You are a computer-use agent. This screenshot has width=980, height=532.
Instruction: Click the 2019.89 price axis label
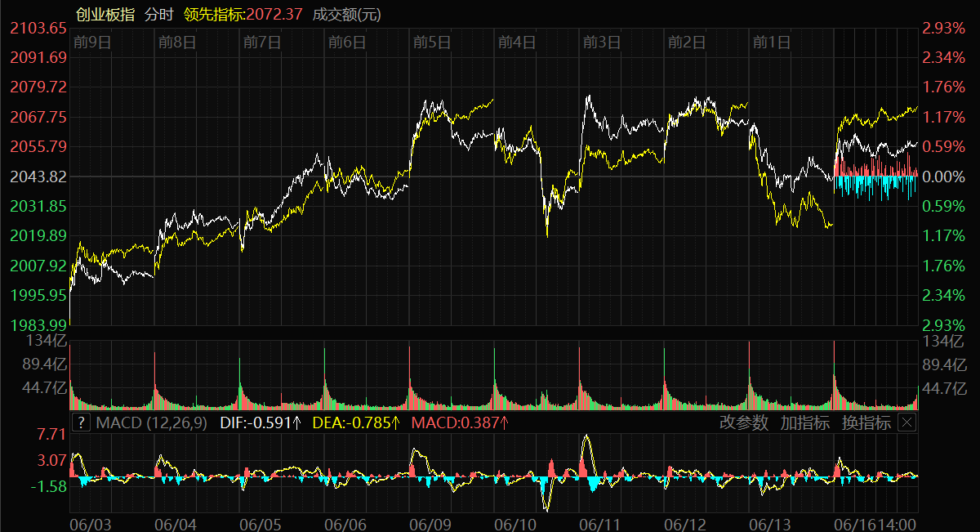(38, 235)
